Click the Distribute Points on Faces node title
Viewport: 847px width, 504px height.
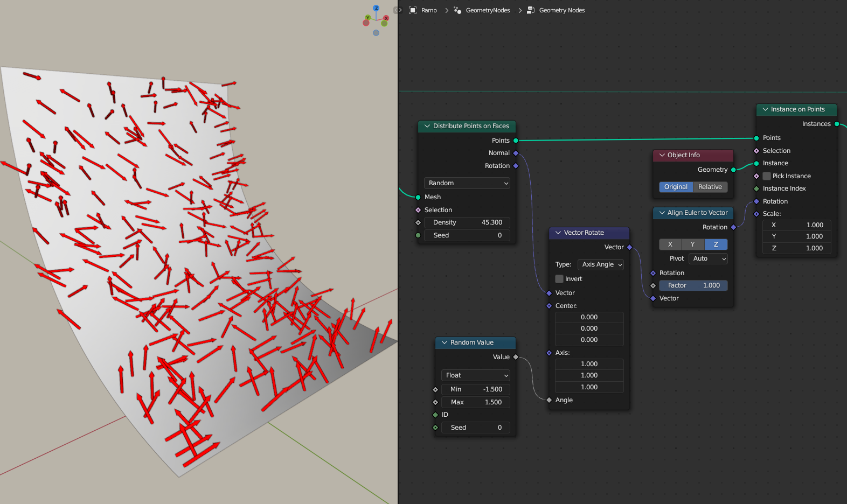pyautogui.click(x=471, y=126)
